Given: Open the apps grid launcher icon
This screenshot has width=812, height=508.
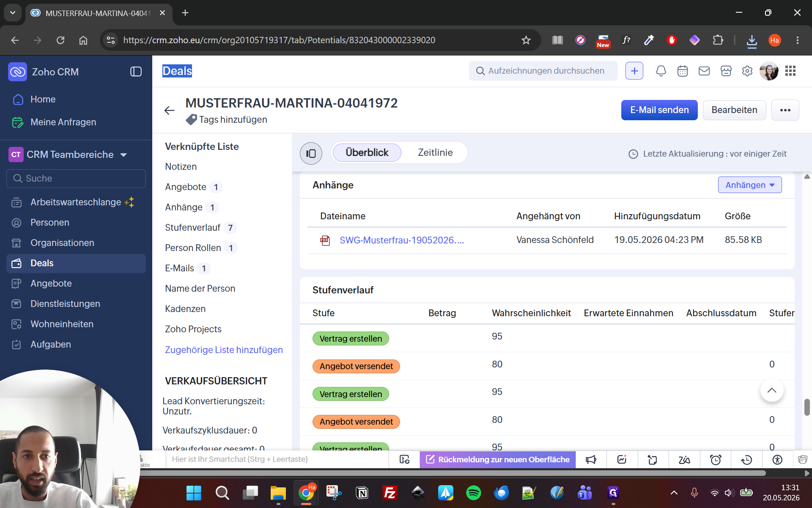Looking at the screenshot, I should [790, 71].
